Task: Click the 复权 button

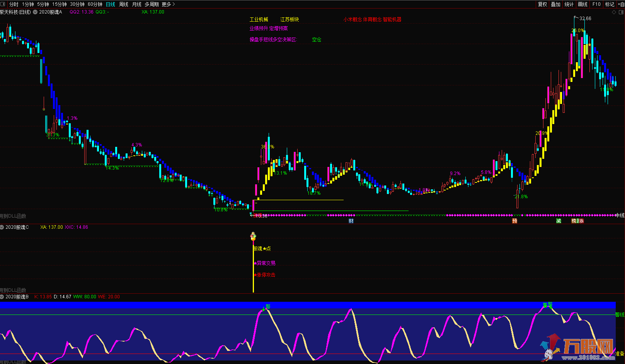Action: [543, 4]
